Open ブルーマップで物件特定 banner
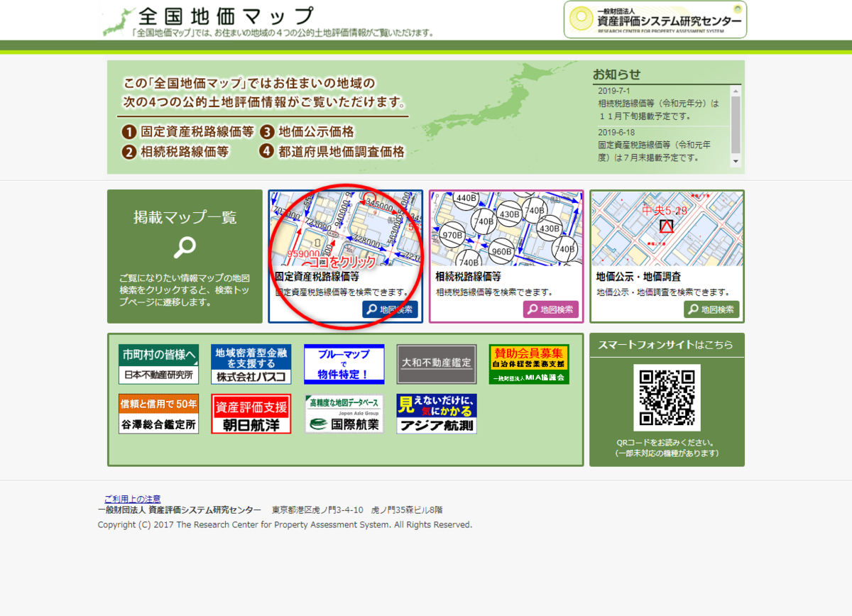852x616 pixels. [344, 364]
